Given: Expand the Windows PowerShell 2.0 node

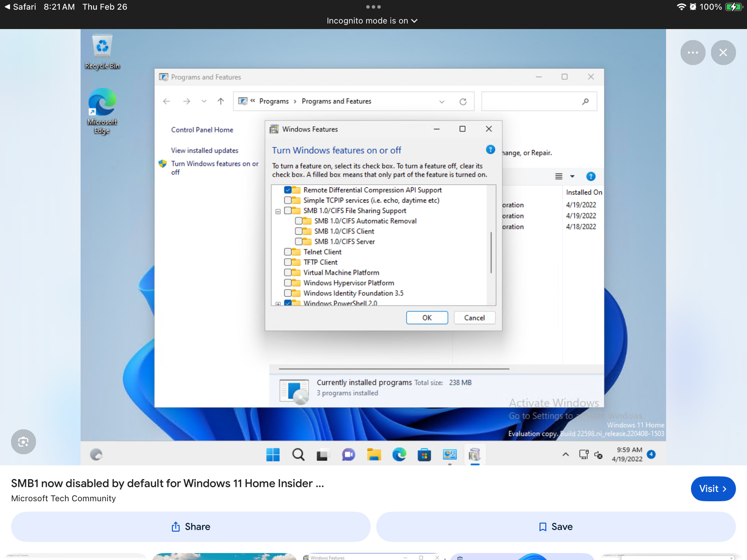Looking at the screenshot, I should (x=278, y=304).
